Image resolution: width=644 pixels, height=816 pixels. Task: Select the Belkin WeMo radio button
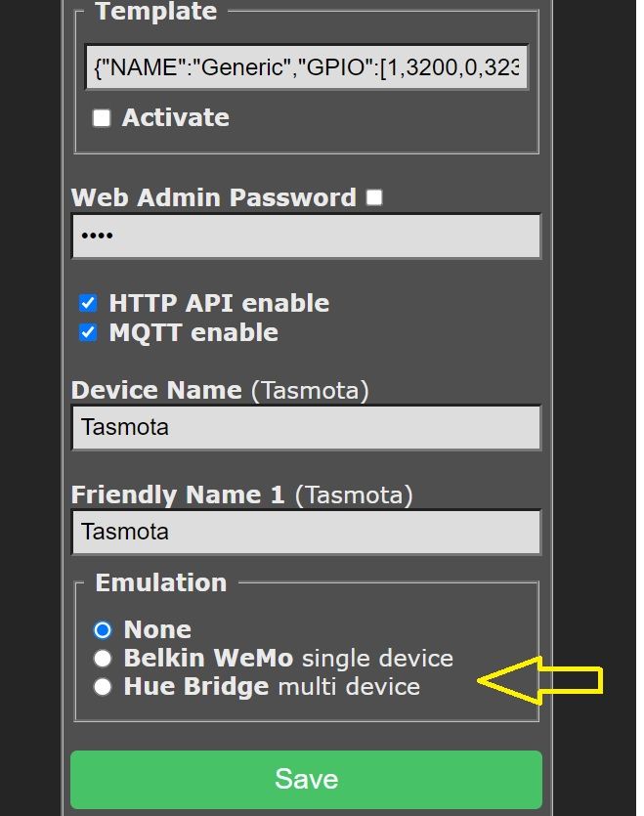coord(103,659)
